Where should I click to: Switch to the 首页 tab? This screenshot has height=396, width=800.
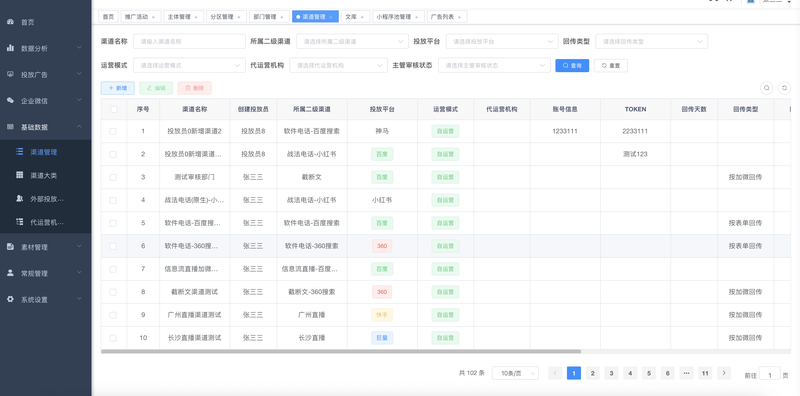108,17
